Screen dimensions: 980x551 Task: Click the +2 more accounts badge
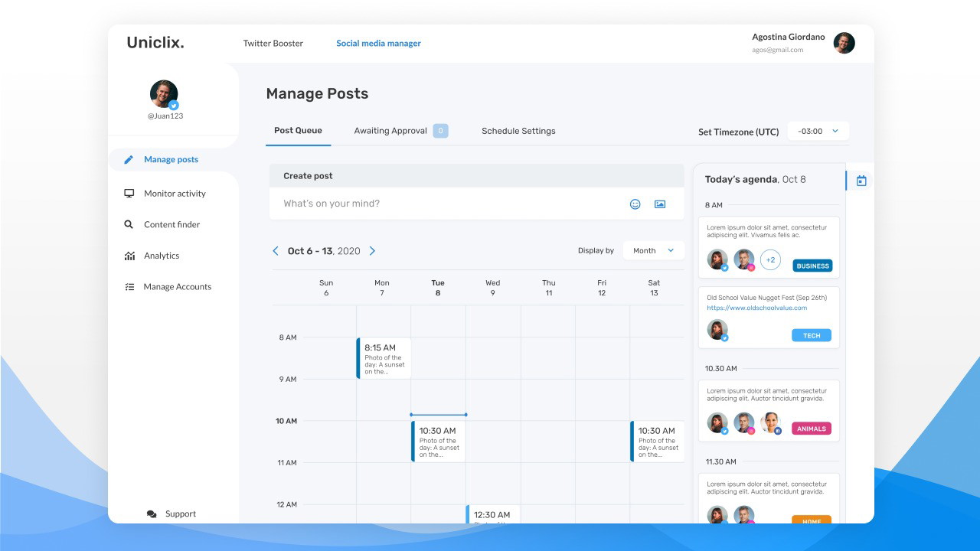[770, 260]
